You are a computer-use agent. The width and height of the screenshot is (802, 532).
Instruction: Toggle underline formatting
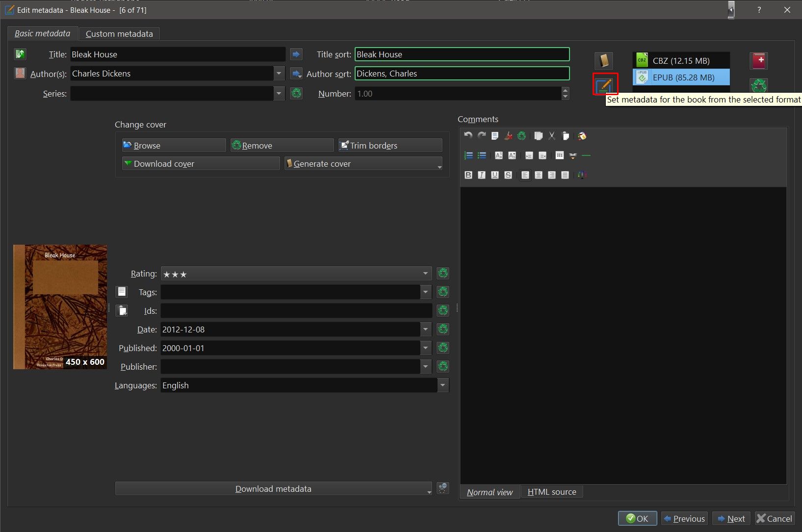tap(495, 175)
